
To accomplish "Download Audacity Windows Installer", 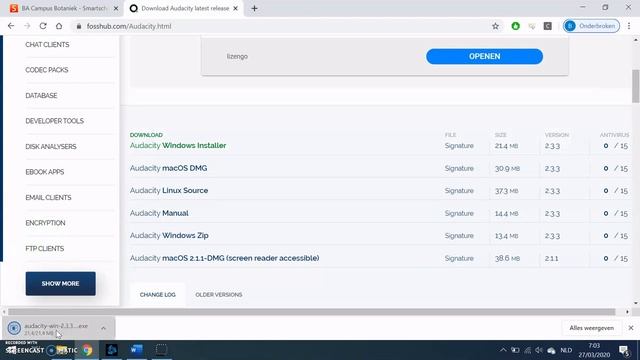I will click(178, 146).
